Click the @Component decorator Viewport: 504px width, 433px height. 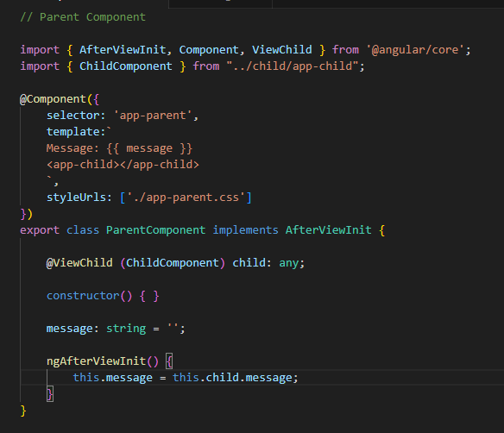53,99
